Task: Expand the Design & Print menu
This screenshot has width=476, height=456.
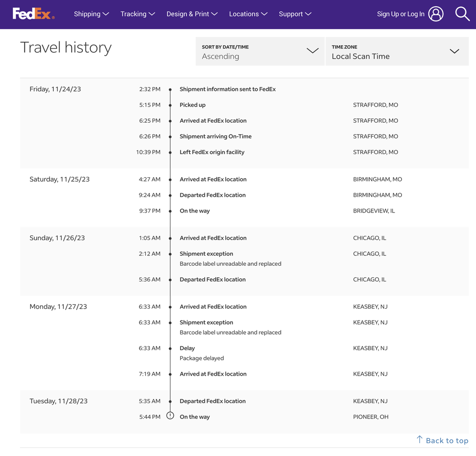Action: [x=192, y=14]
